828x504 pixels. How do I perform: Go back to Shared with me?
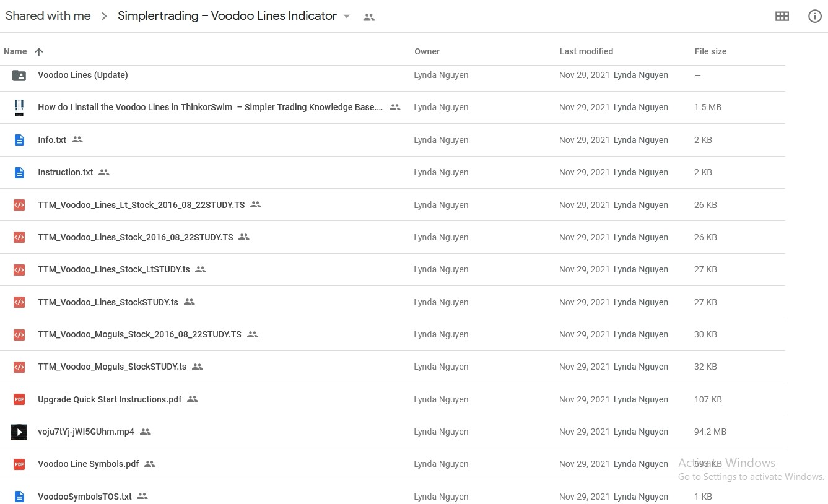48,16
